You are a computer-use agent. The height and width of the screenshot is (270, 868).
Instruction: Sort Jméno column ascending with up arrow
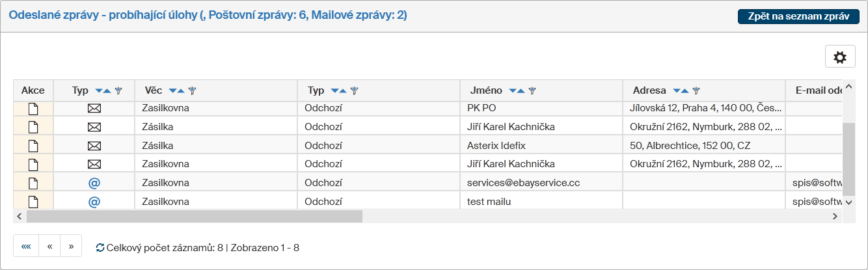521,91
